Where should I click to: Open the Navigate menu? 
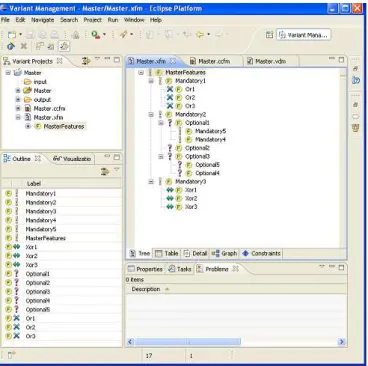[x=42, y=20]
